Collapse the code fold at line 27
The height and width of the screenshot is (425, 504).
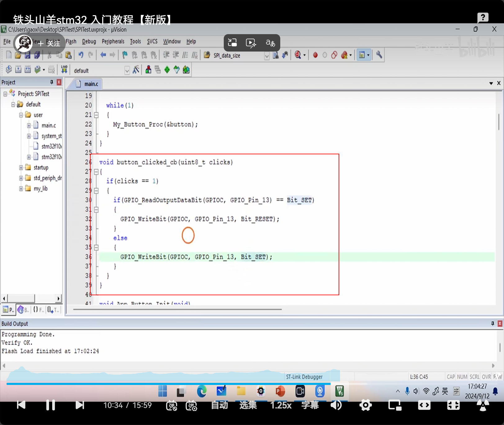coord(96,172)
